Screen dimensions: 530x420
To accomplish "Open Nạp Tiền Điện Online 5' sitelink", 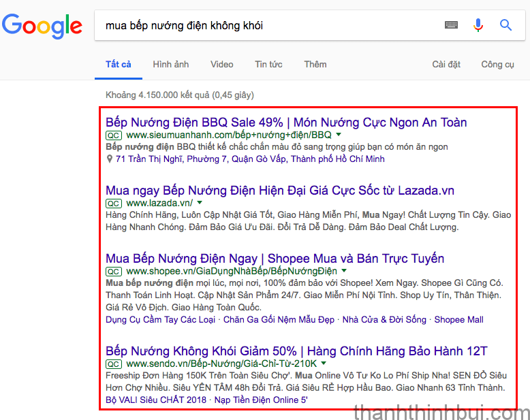I will pos(261,400).
